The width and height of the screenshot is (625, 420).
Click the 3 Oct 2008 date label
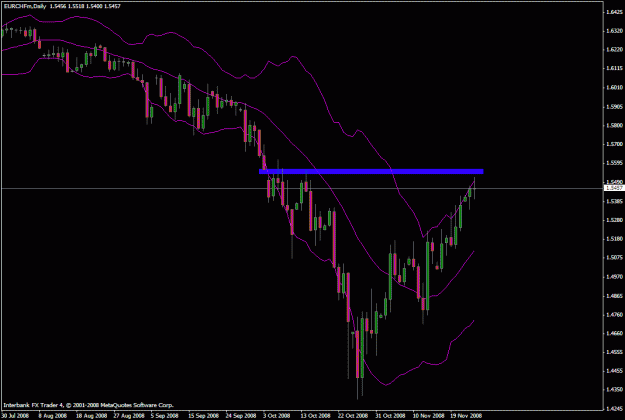click(277, 416)
